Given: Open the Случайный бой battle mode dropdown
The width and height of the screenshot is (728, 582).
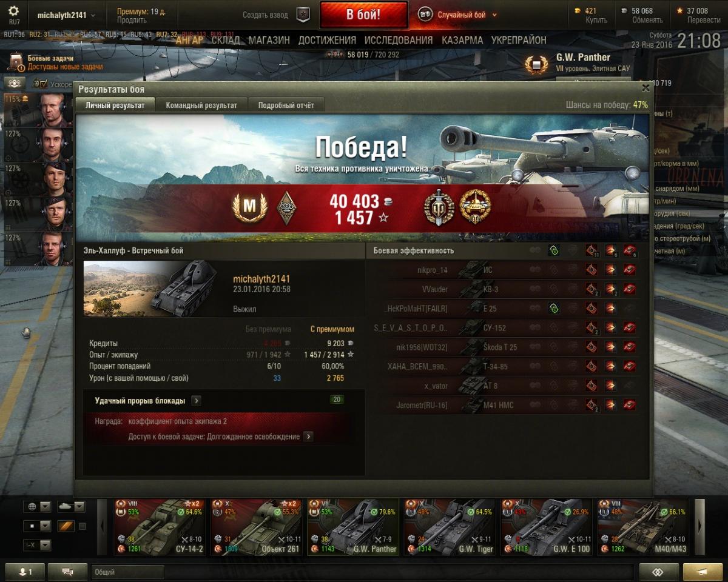Looking at the screenshot, I should tap(458, 15).
